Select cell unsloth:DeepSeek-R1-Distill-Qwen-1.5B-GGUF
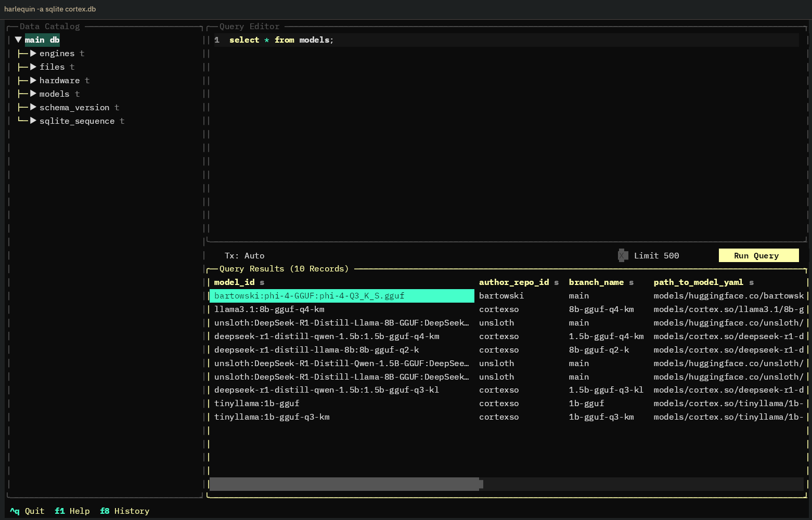812x520 pixels. click(342, 363)
